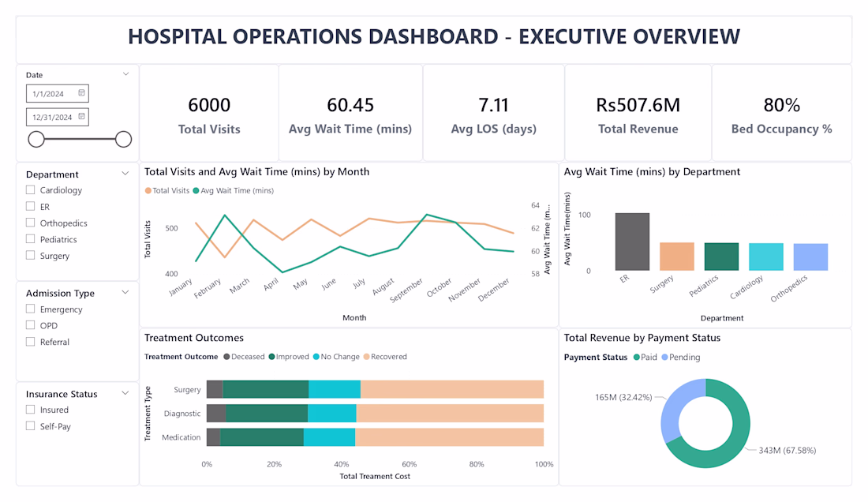Select the Bed Occupancy 80% card
868x502 pixels.
pos(782,113)
